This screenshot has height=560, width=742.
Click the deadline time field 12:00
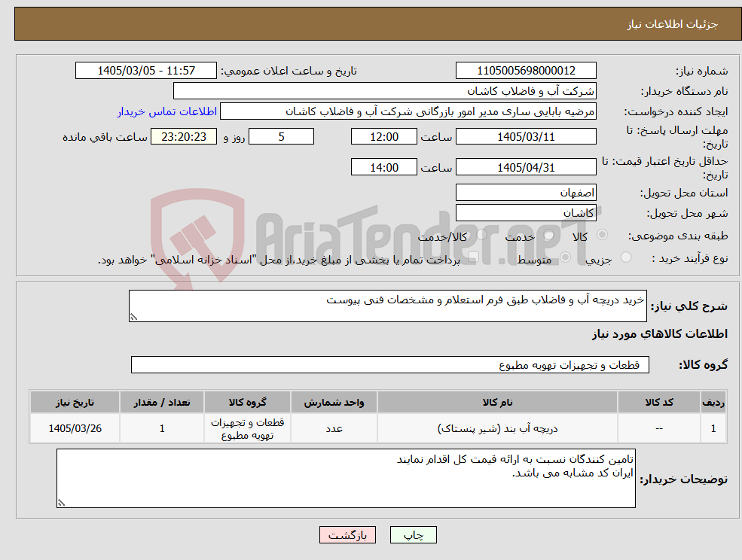click(x=383, y=137)
